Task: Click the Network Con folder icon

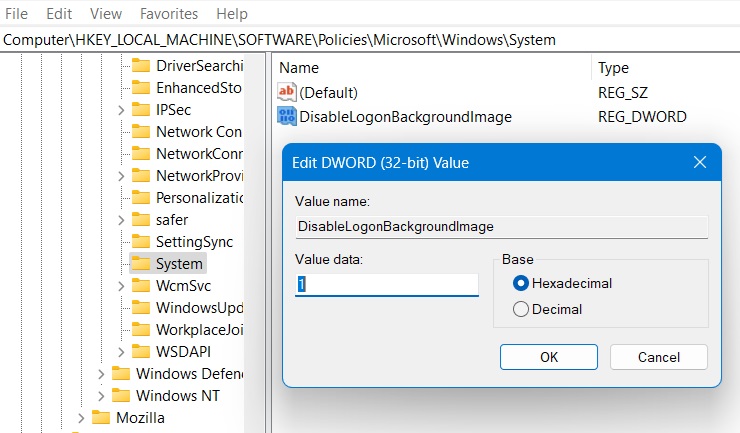Action: pyautogui.click(x=141, y=131)
